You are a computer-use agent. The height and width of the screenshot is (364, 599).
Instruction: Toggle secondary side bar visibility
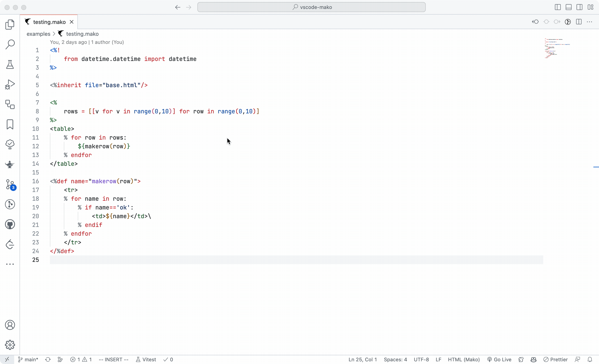pyautogui.click(x=579, y=7)
